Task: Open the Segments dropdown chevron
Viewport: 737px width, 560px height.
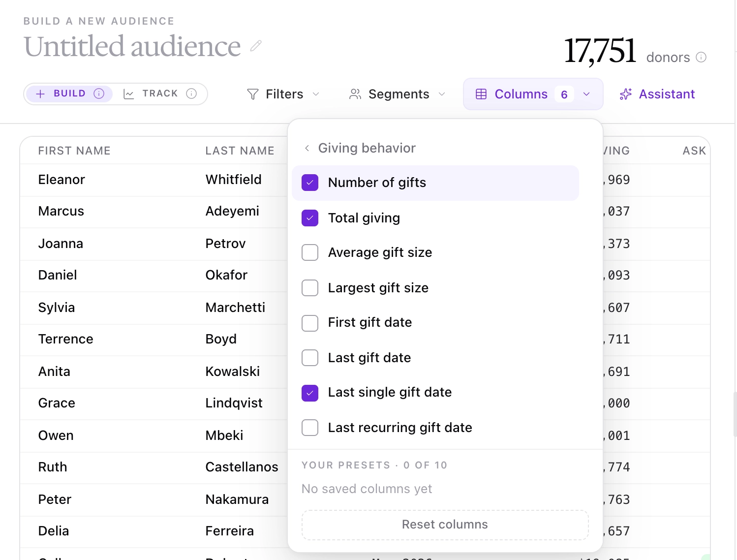Action: tap(442, 94)
